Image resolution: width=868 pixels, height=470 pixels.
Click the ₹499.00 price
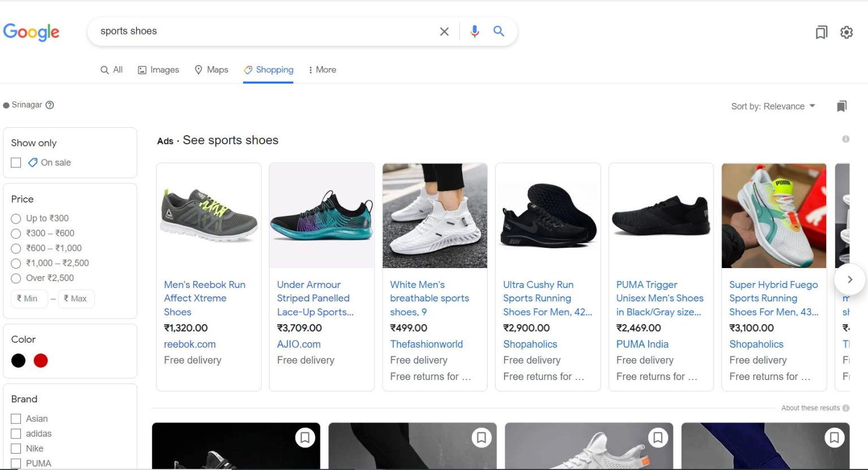coord(409,328)
